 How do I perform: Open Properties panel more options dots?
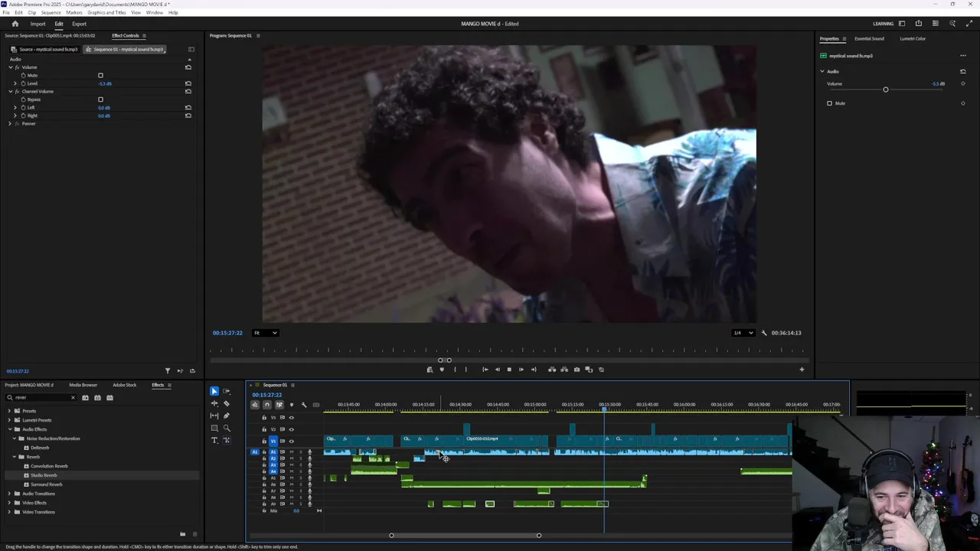tap(963, 56)
